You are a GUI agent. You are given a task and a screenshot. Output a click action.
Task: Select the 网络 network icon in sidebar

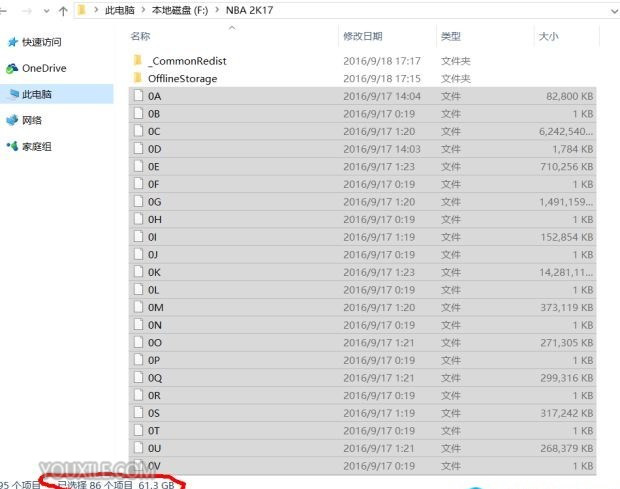coord(12,120)
